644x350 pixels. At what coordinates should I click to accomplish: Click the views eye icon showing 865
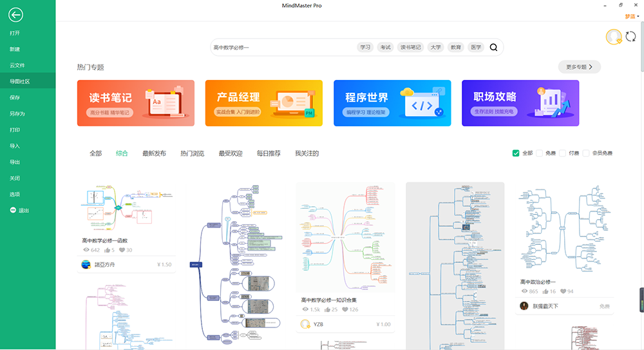click(524, 291)
